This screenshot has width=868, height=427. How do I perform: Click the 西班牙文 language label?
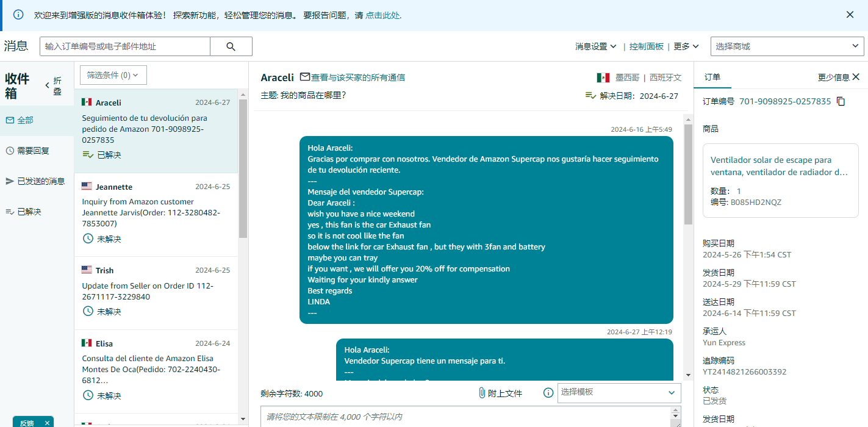click(x=665, y=77)
